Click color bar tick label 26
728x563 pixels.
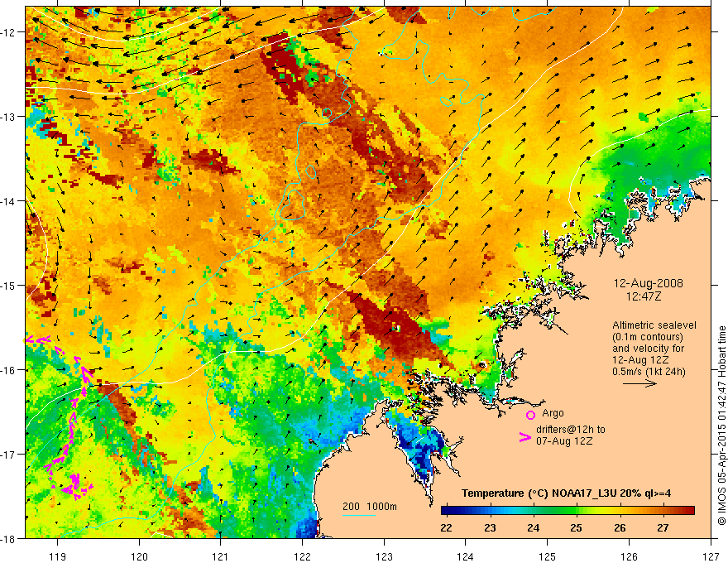pos(620,527)
